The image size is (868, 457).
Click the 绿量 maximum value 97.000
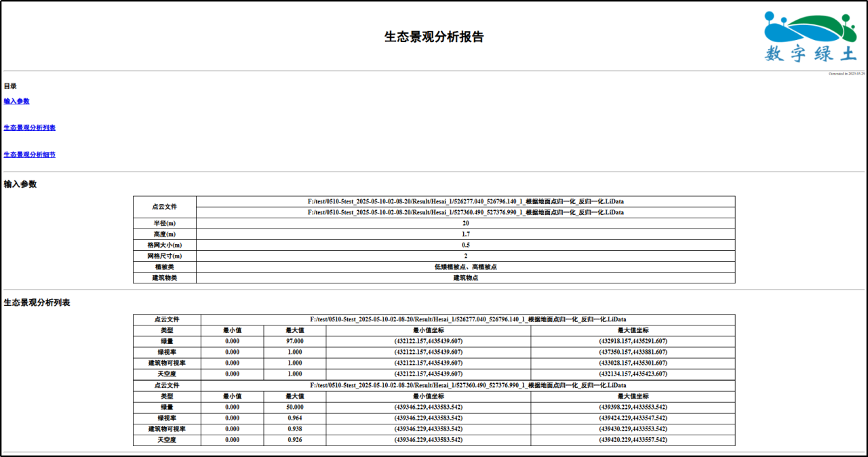294,341
